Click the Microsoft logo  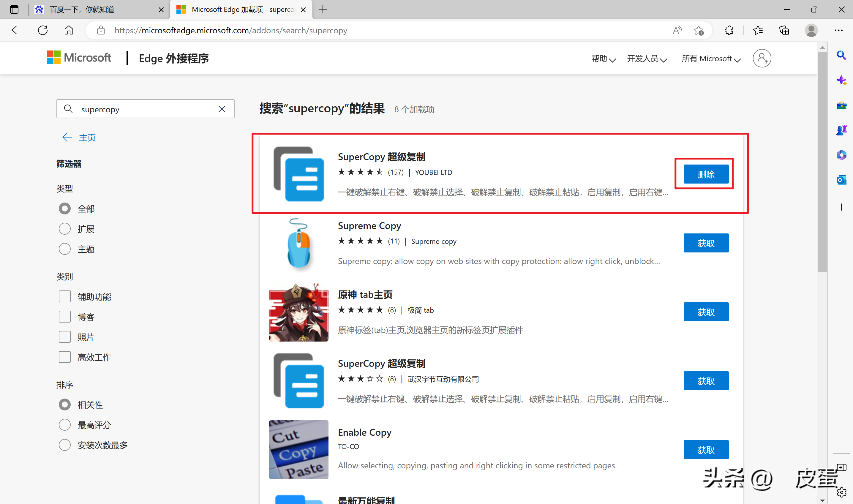[79, 58]
